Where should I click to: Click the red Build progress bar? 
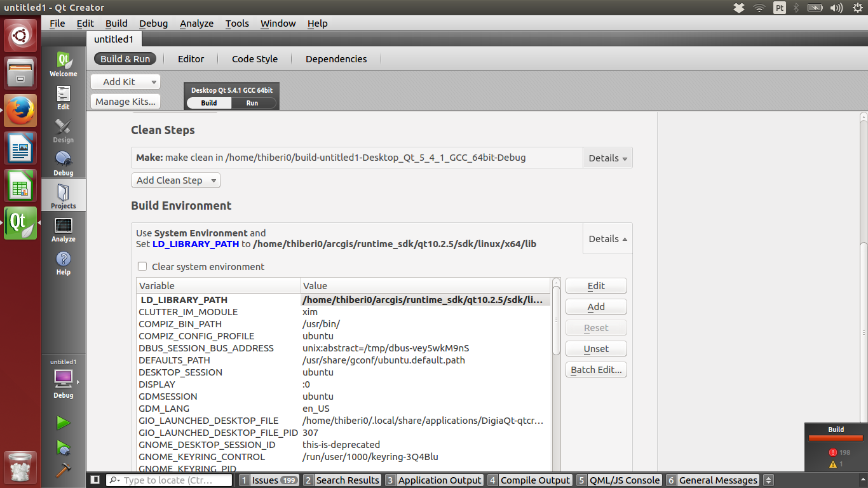(836, 438)
